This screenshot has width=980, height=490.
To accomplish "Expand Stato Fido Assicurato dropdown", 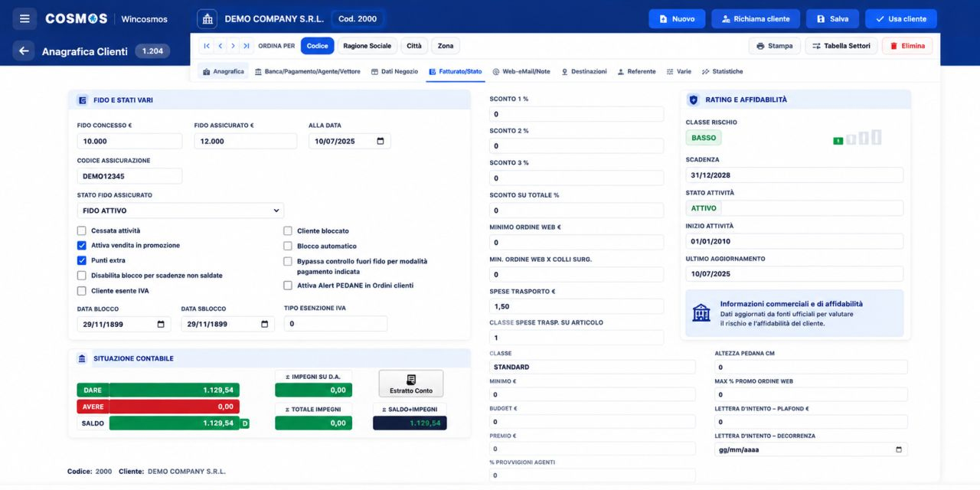I will click(x=181, y=211).
